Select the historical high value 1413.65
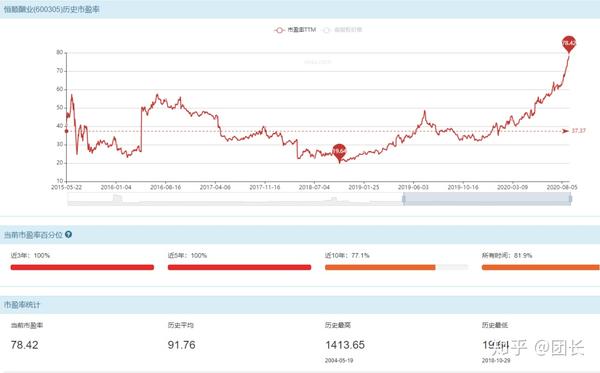The height and width of the screenshot is (373, 600). (345, 345)
